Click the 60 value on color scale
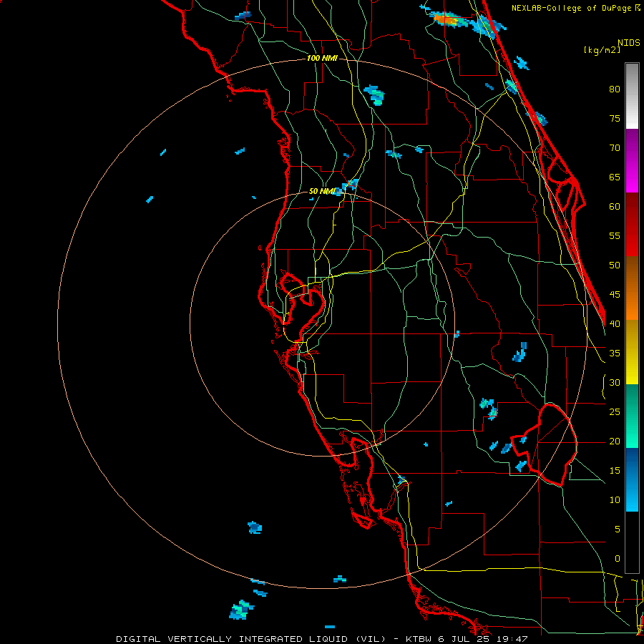Screen dimensions: 644x644 point(615,207)
